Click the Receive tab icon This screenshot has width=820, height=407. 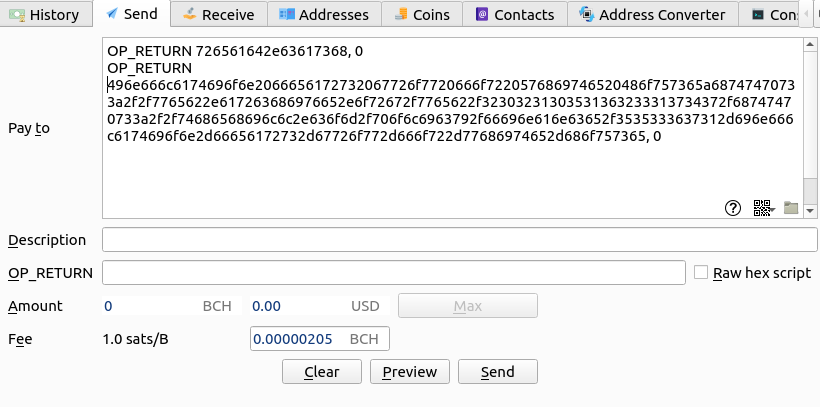(x=189, y=15)
